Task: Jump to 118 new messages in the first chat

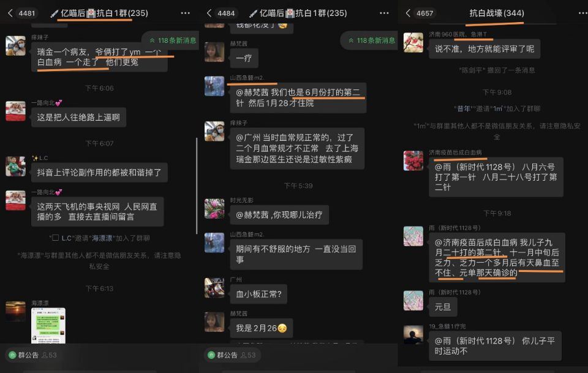Action: pyautogui.click(x=171, y=40)
